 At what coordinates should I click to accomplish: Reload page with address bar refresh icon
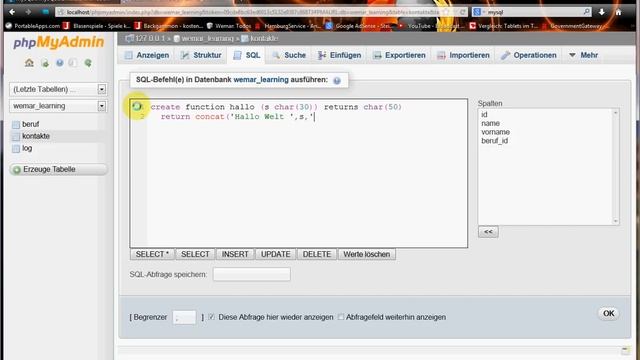click(x=462, y=12)
